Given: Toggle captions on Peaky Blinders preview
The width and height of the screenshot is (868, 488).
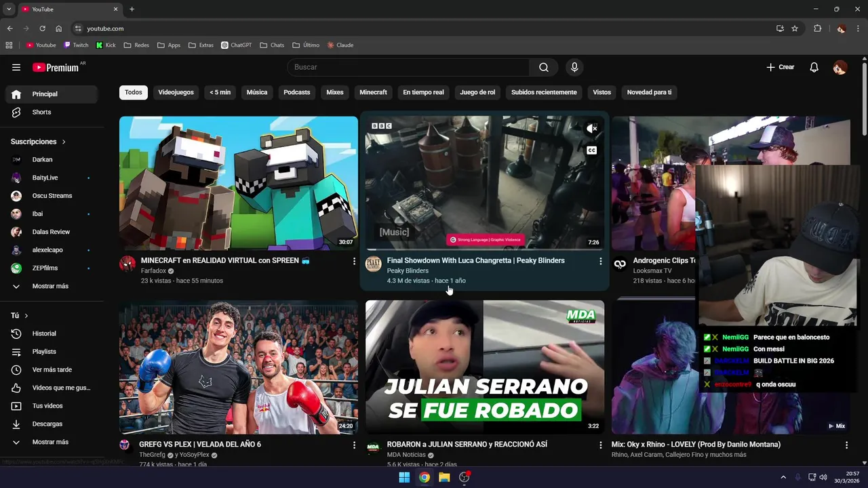Looking at the screenshot, I should (592, 150).
